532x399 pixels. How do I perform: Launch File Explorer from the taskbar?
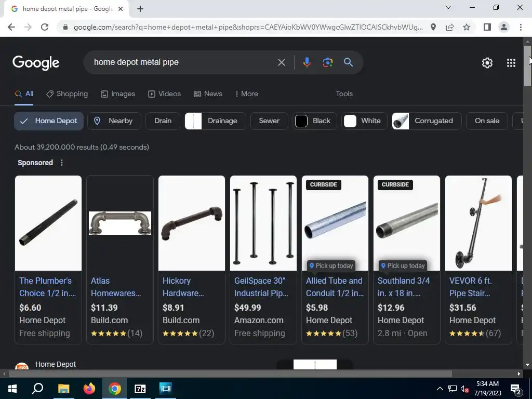(63, 389)
